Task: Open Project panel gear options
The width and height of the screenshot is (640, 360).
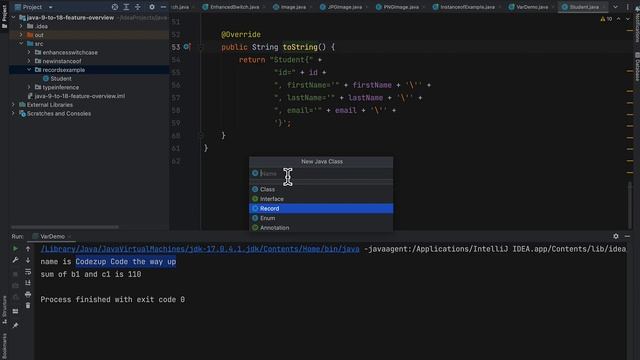Action: pos(152,7)
